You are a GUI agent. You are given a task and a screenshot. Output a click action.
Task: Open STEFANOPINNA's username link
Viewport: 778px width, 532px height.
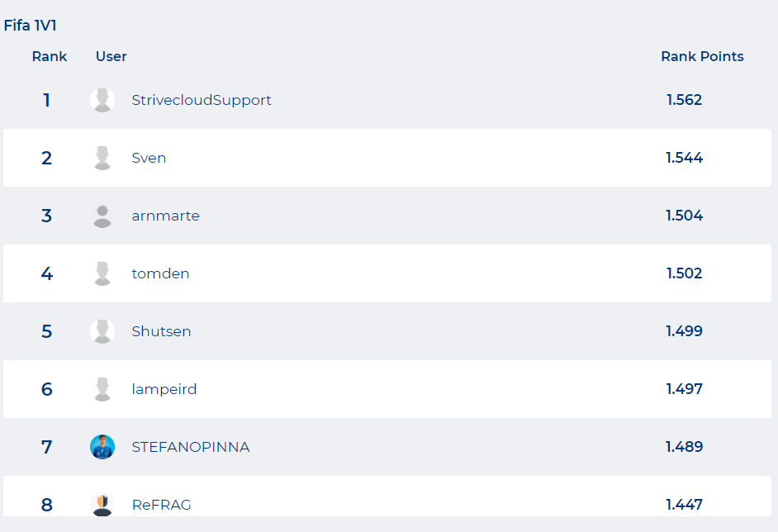[191, 447]
